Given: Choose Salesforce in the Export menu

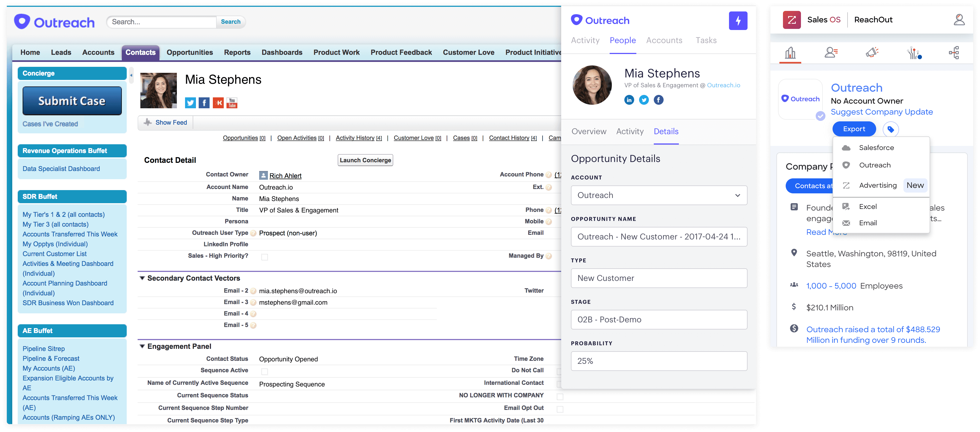Looking at the screenshot, I should pos(876,148).
